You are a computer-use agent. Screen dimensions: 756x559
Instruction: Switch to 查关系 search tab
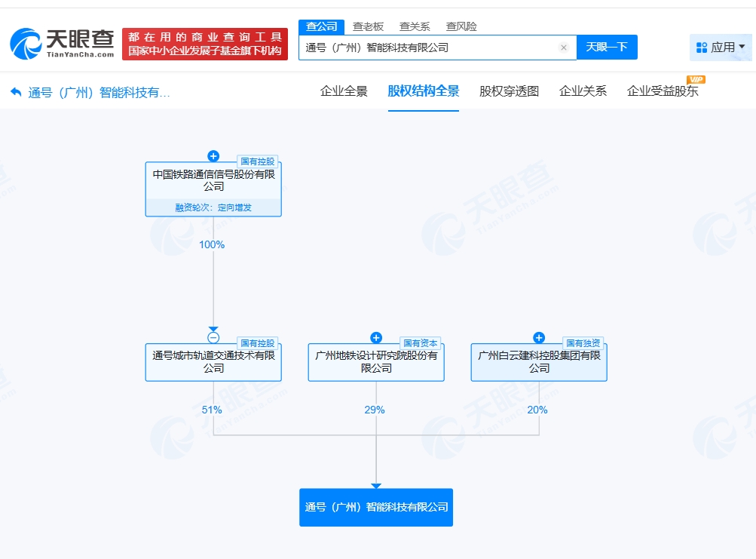coord(414,26)
